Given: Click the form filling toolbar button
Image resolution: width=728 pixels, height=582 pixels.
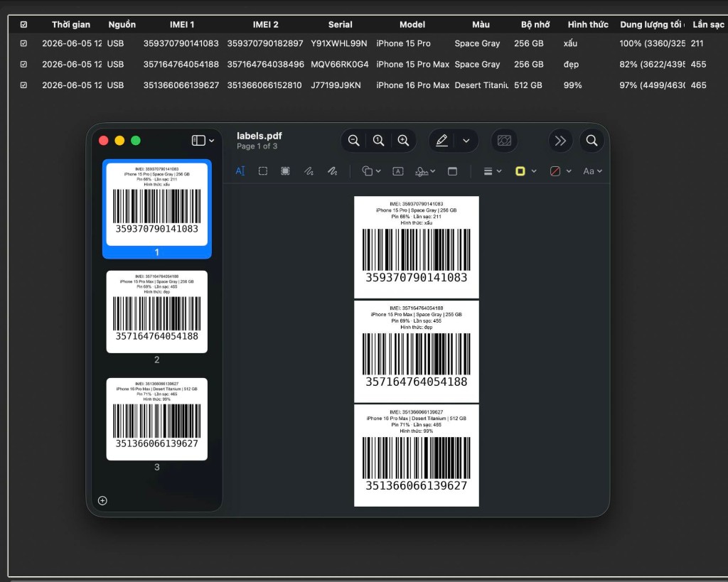Looking at the screenshot, I should coord(504,141).
